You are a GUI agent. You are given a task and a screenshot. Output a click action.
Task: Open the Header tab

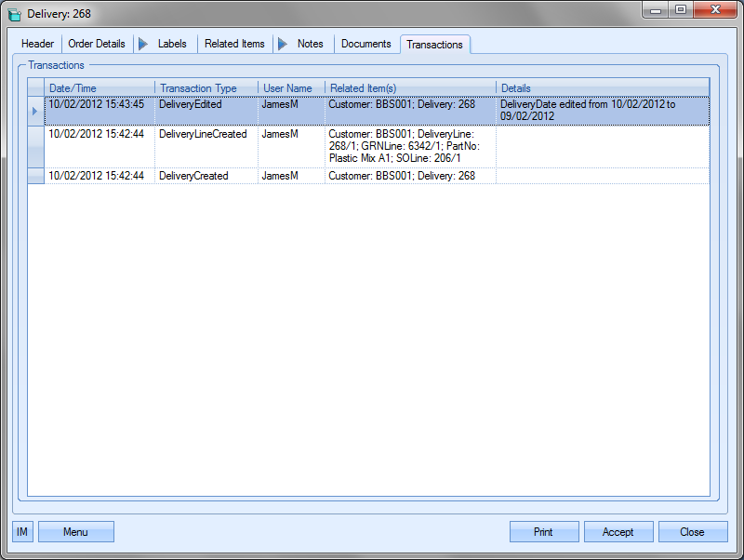point(38,44)
